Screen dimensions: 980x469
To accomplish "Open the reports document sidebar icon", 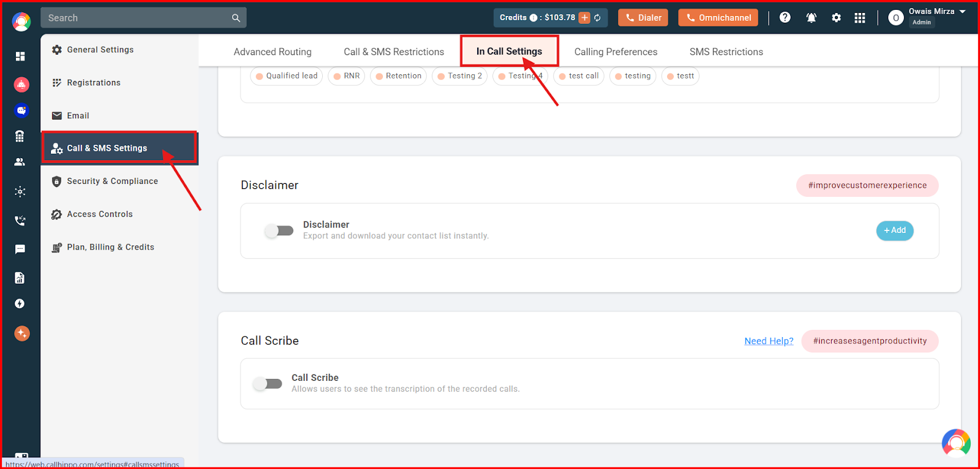I will click(20, 278).
